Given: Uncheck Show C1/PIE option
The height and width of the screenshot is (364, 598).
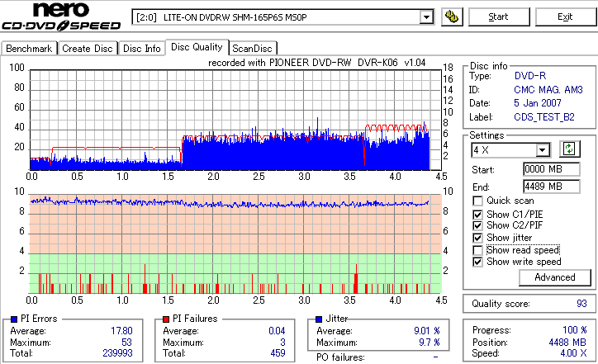Looking at the screenshot, I should click(x=477, y=215).
